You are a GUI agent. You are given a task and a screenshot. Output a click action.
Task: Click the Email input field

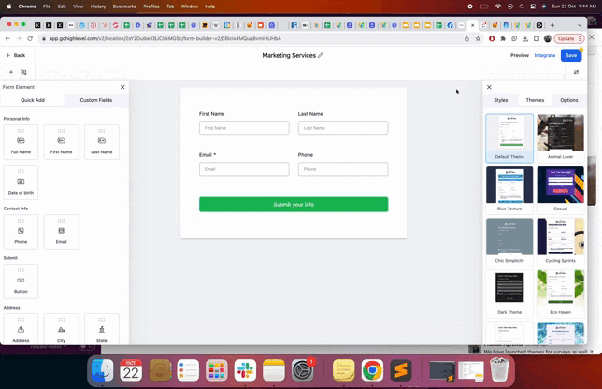(x=244, y=169)
